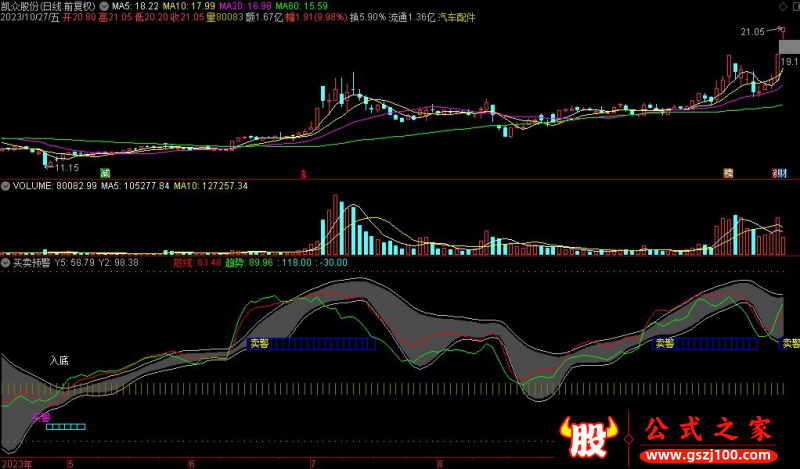Select the MA5 moving average label
800x469 pixels.
pos(132,5)
